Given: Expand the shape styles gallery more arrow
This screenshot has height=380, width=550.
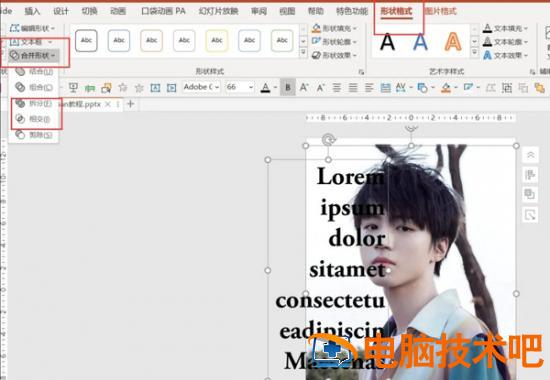Looking at the screenshot, I should (303, 53).
